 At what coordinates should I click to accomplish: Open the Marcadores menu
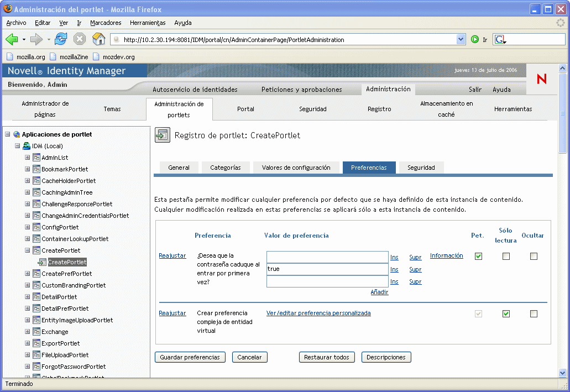point(106,23)
